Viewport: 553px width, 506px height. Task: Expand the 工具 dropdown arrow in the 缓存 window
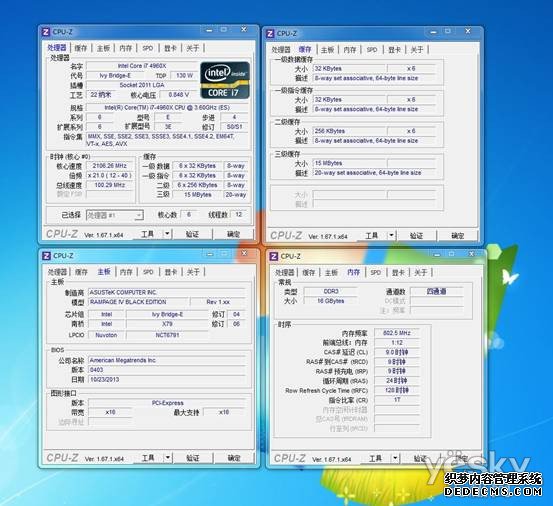point(391,235)
